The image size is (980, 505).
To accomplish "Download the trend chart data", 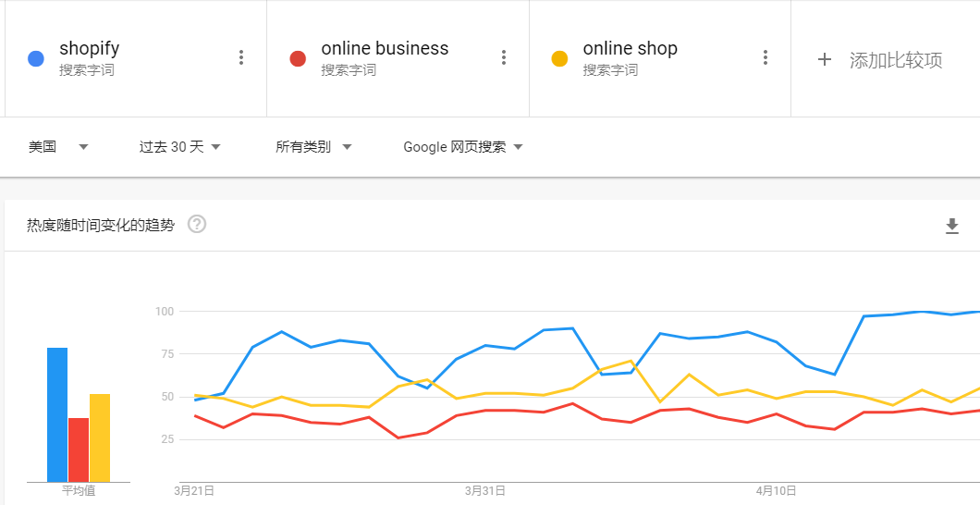I will (x=952, y=226).
